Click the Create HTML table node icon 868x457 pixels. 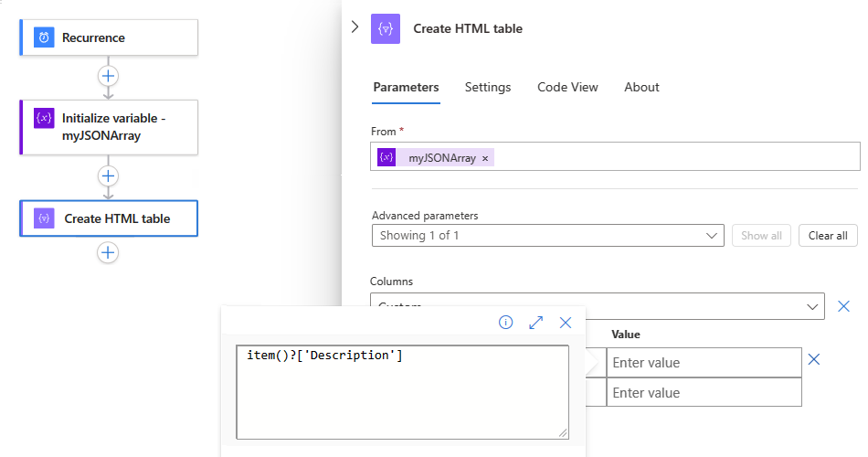tap(44, 218)
